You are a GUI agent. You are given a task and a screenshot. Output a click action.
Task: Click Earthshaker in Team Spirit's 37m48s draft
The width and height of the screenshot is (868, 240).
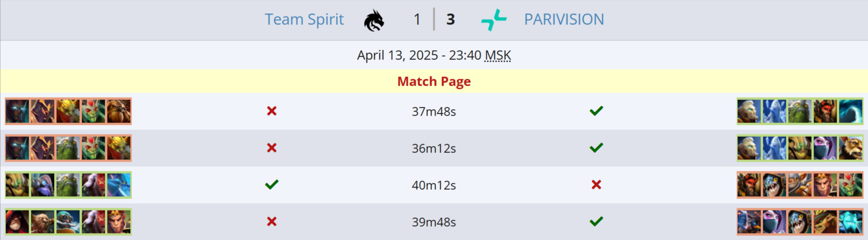pos(119,111)
